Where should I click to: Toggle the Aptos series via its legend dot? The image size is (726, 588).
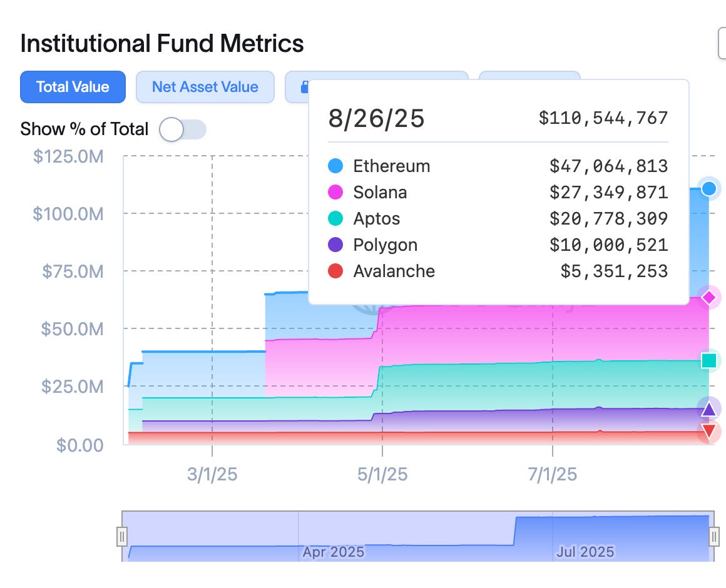point(334,218)
